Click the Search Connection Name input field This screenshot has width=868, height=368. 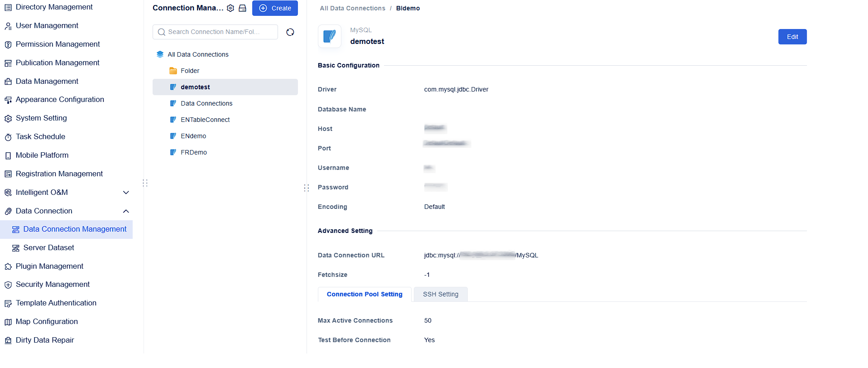[x=215, y=32]
